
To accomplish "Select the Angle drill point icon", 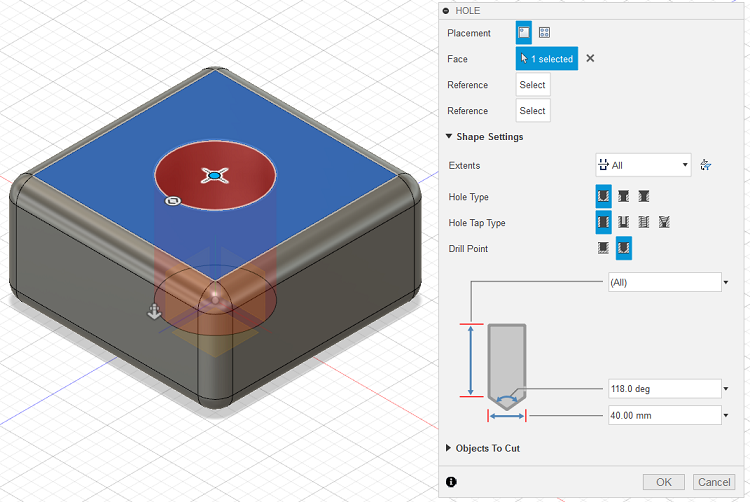I will coord(623,248).
